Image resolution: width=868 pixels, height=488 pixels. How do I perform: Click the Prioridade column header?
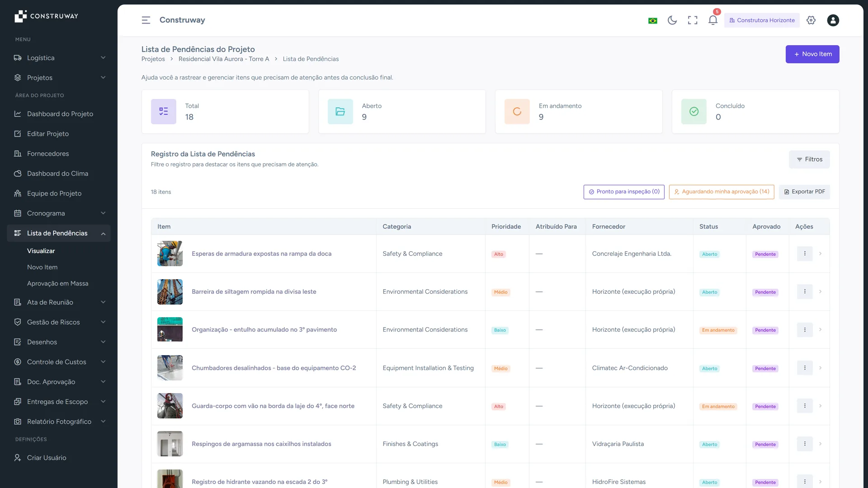pos(506,227)
